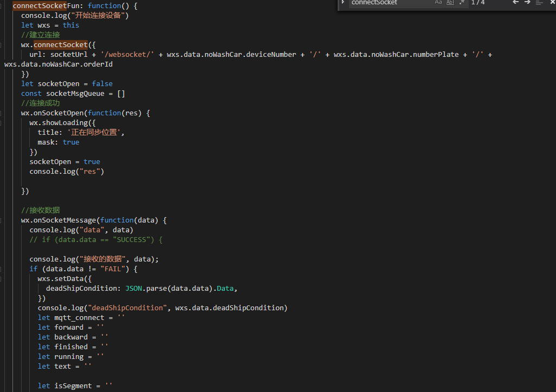556x392 pixels.
Task: Click 'numberPlate' in the url line
Action: [436, 55]
